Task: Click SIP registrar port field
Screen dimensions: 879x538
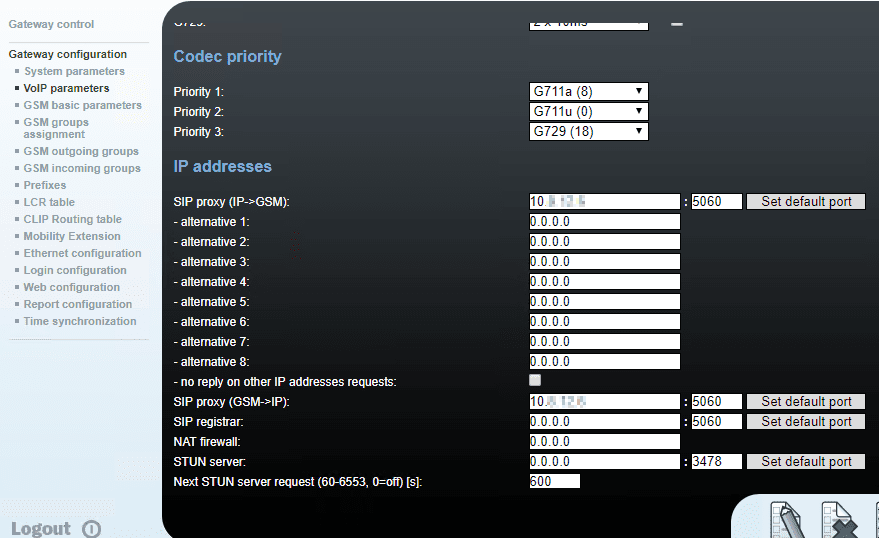Action: click(x=716, y=421)
